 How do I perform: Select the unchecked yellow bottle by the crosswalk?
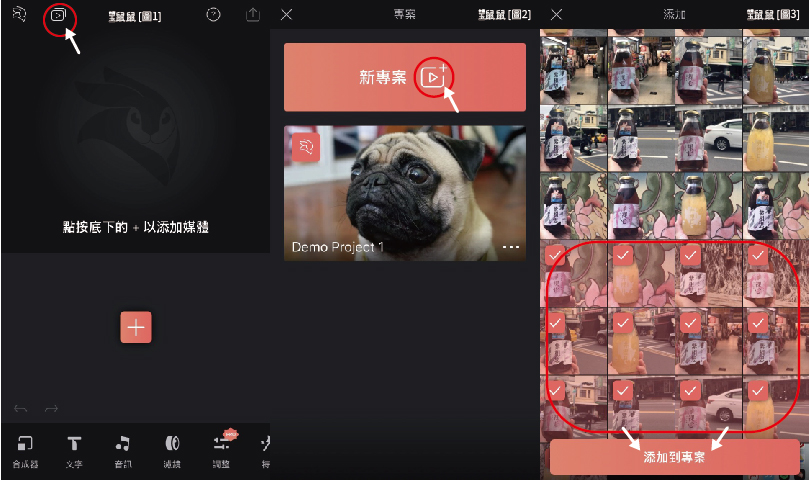click(x=775, y=70)
